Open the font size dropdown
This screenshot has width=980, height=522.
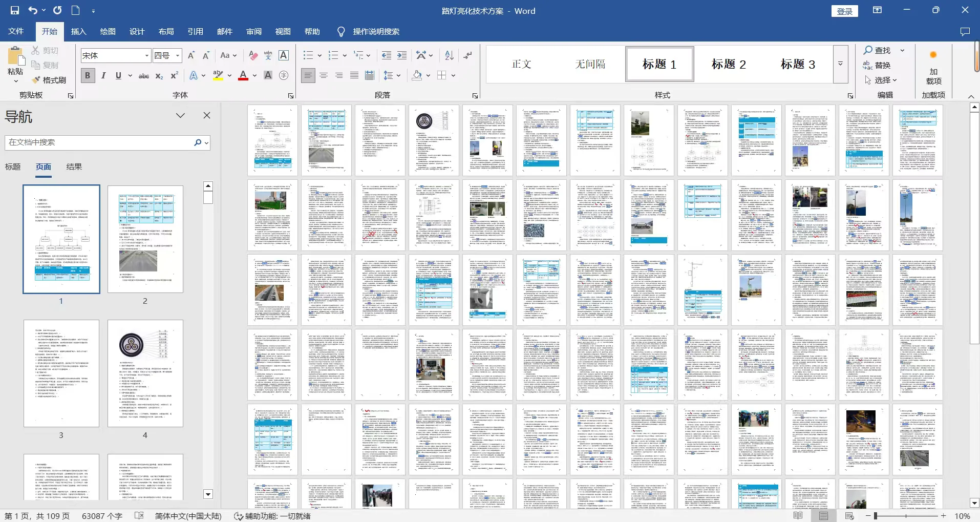[x=178, y=55]
